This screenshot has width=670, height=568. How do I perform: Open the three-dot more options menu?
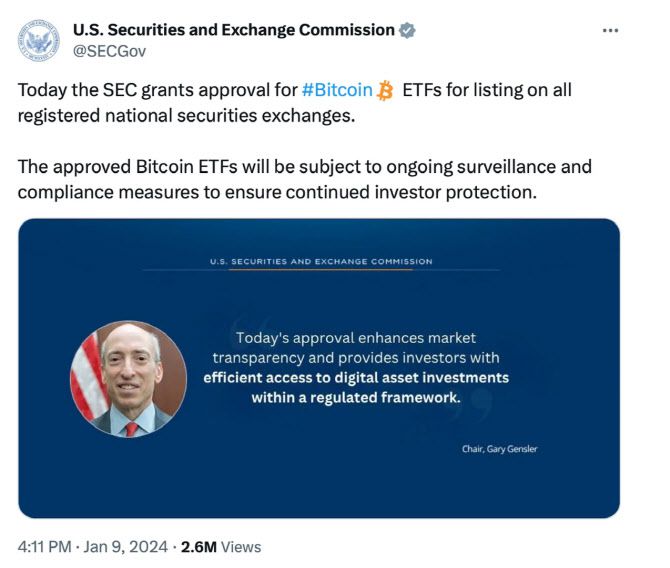(x=610, y=31)
